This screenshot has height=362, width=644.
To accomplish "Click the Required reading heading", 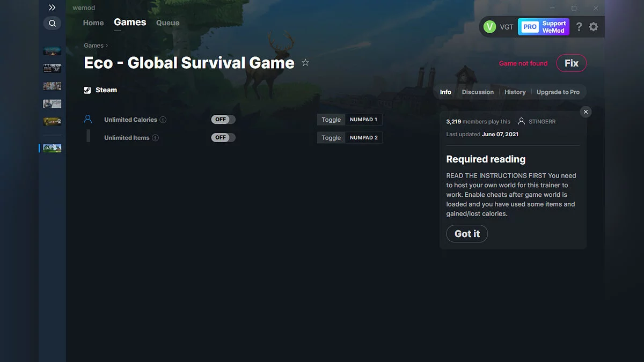I will tap(486, 159).
